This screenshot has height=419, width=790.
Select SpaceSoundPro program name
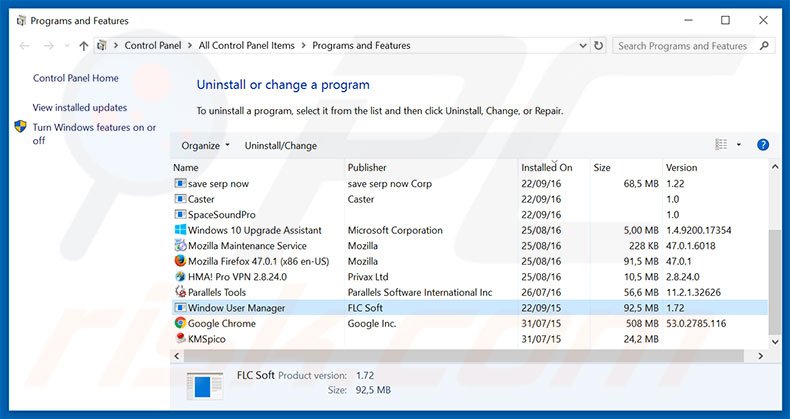[x=222, y=215]
